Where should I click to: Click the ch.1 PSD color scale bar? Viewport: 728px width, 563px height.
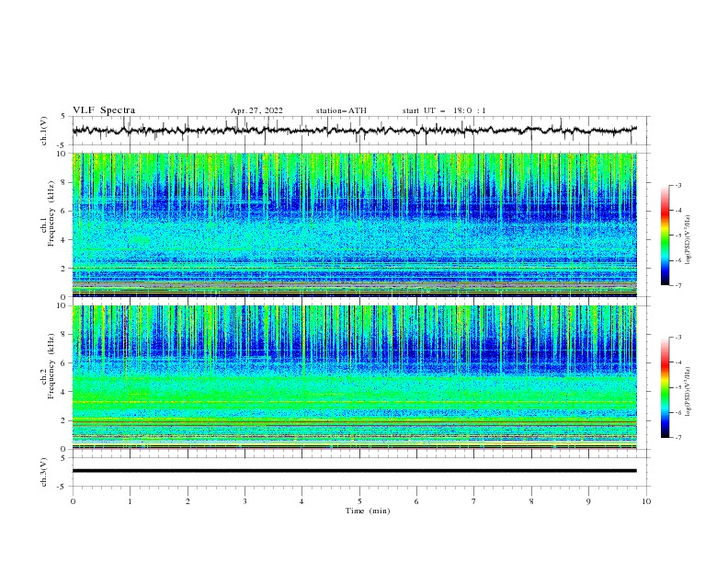665,236
